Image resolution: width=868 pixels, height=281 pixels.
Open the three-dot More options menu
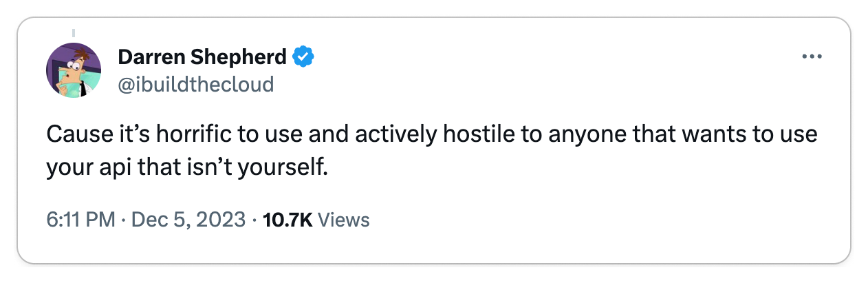(x=812, y=57)
